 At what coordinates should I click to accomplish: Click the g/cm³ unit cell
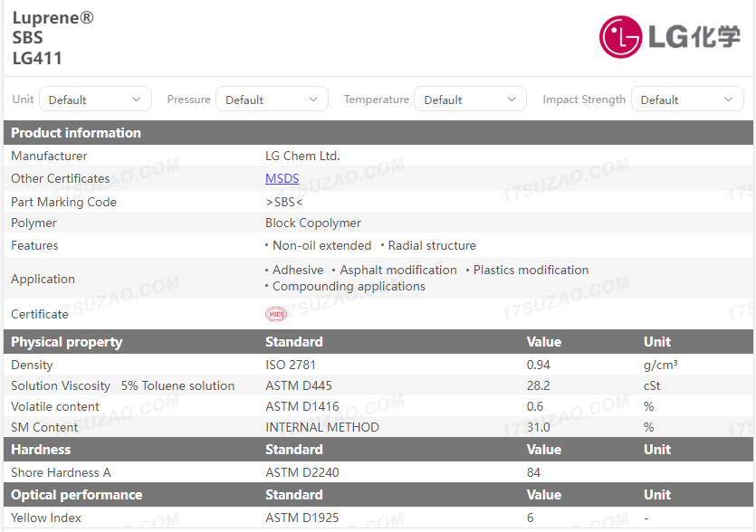coord(661,365)
